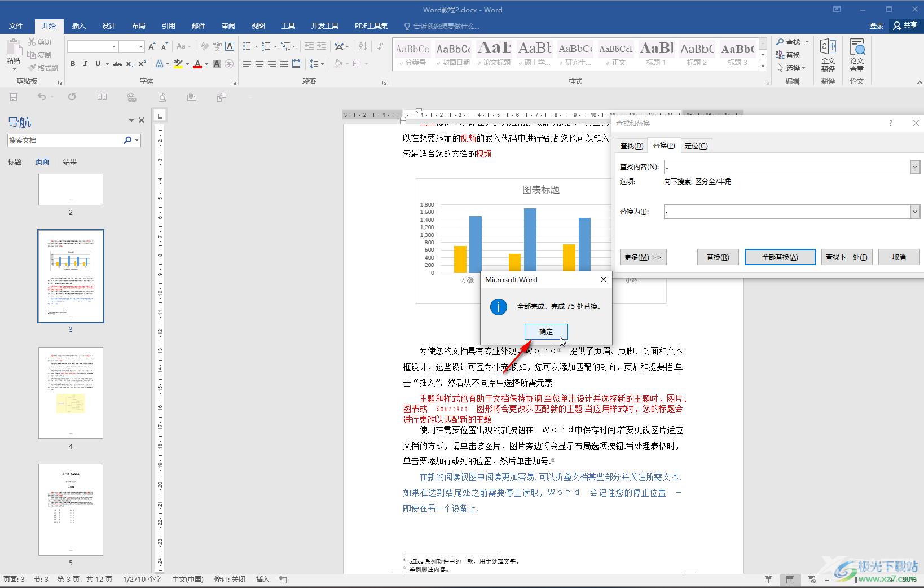Adjust the zoom slider handle
This screenshot has width=924, height=588.
[x=857, y=580]
